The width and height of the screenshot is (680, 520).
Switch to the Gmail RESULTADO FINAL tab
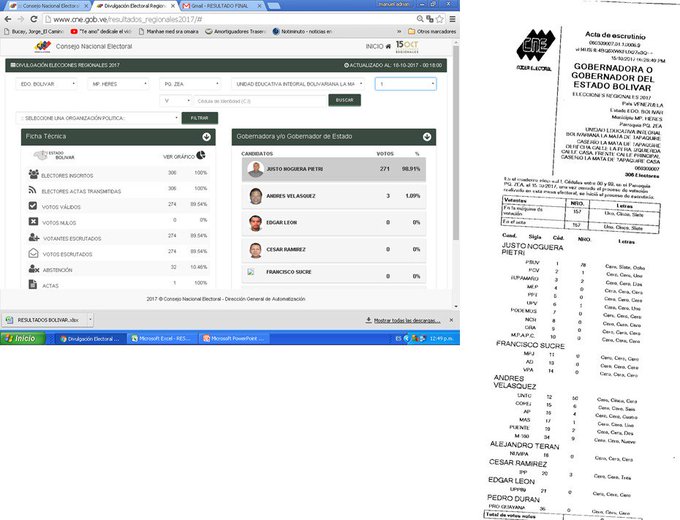222,6
